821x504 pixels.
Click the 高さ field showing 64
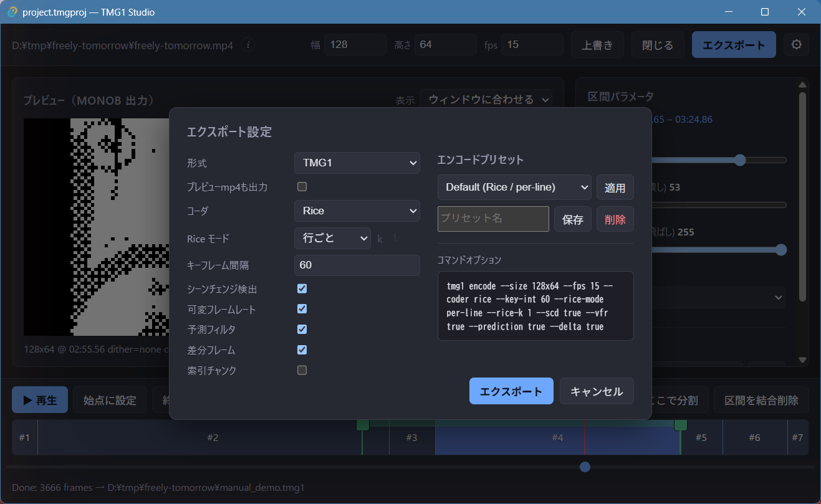(x=445, y=45)
